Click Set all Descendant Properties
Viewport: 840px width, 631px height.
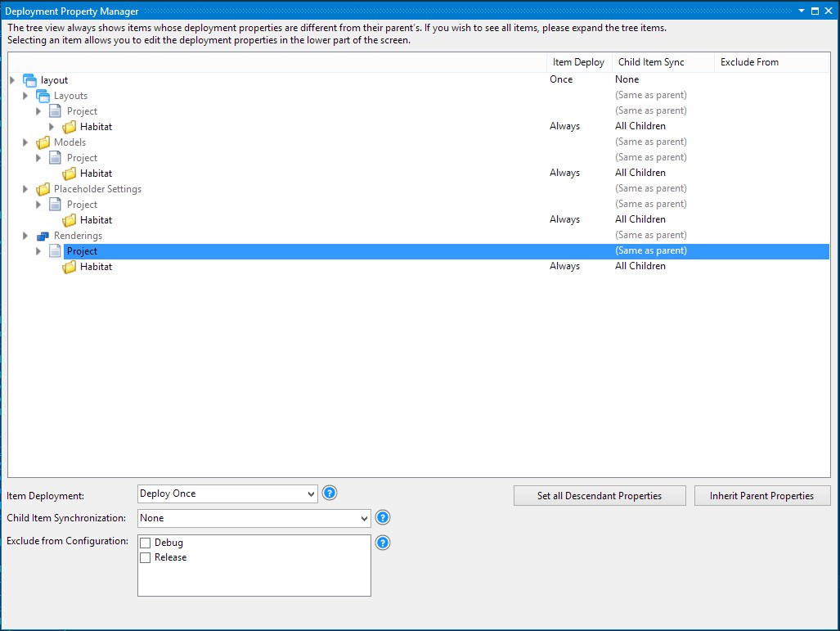pos(600,495)
